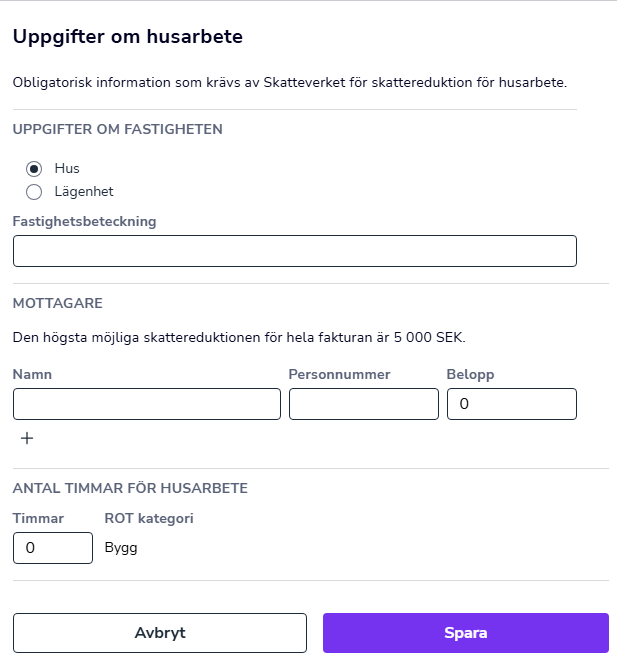Screen dimensions: 617x667
Task: Click the Lägenhet label text
Action: (x=84, y=192)
